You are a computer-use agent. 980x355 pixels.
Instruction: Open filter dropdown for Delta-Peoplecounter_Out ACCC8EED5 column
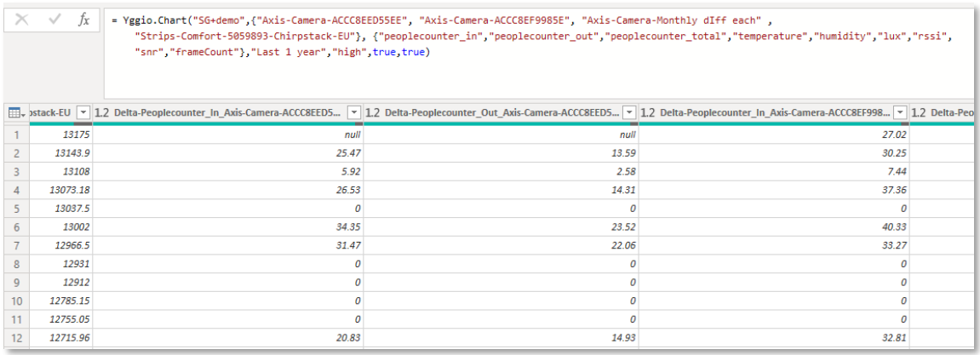click(x=629, y=112)
